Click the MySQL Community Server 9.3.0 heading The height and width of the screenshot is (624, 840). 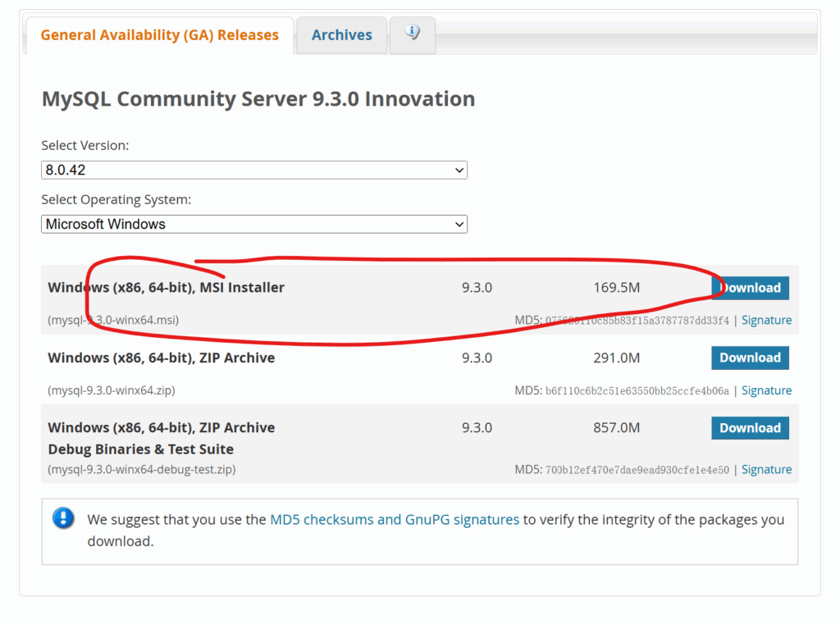[258, 99]
